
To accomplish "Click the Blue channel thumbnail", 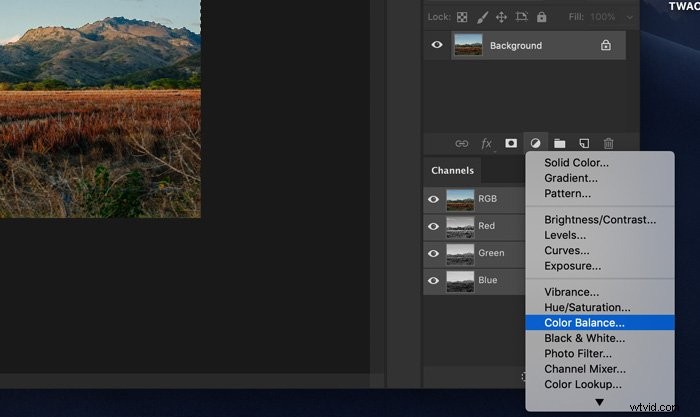I will [x=460, y=281].
